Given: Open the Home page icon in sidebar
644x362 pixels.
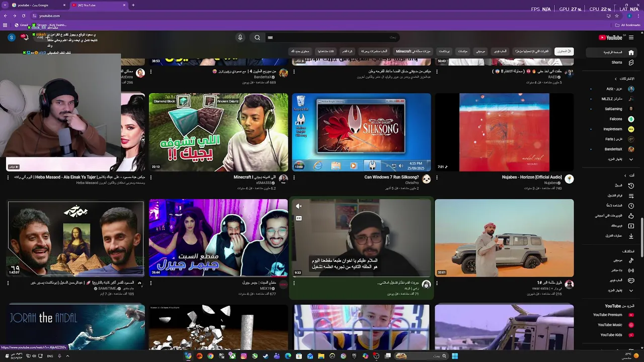Looking at the screenshot, I should (631, 52).
